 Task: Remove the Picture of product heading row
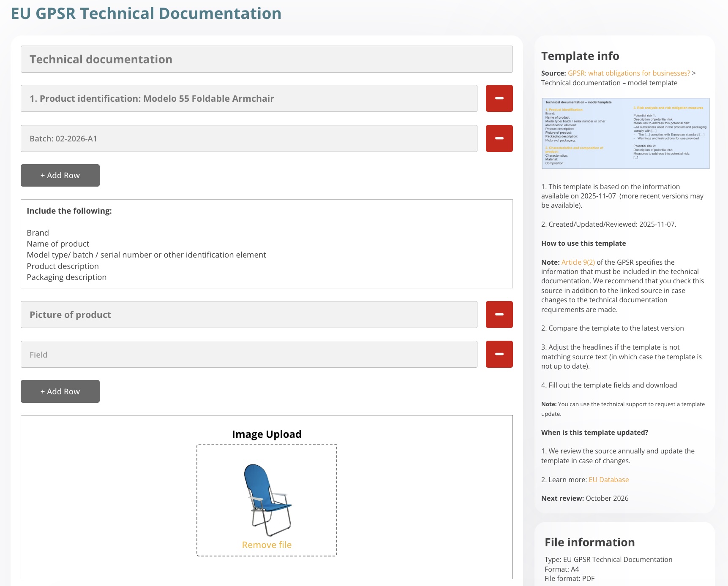tap(499, 315)
